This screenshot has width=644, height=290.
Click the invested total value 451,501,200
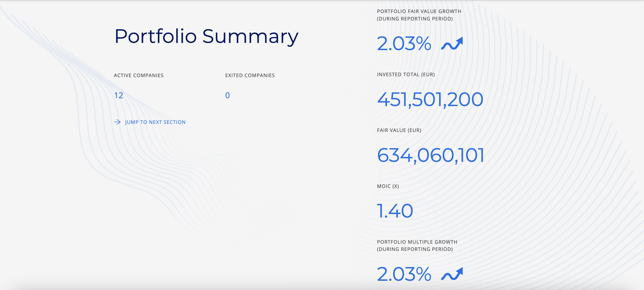click(430, 100)
